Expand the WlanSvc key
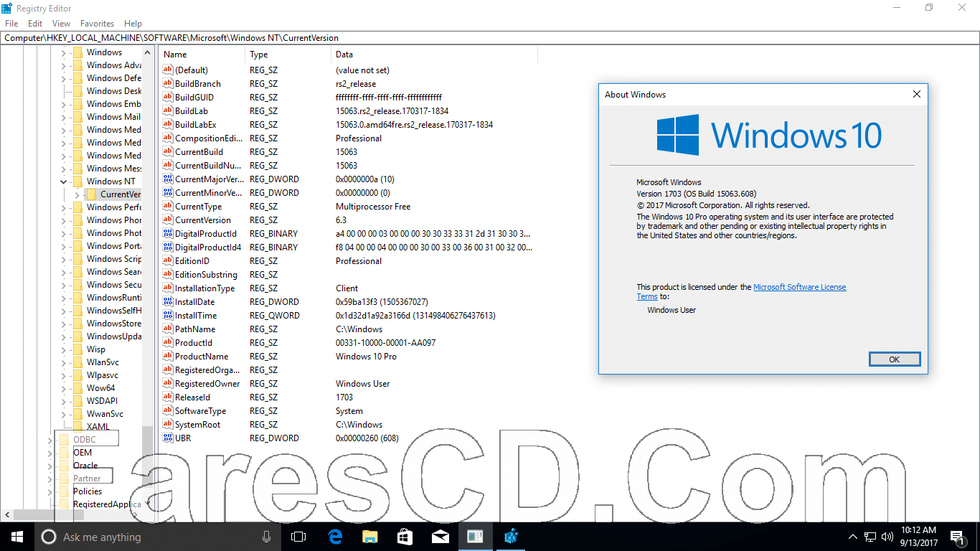Viewport: 980px width, 551px height. tap(63, 362)
